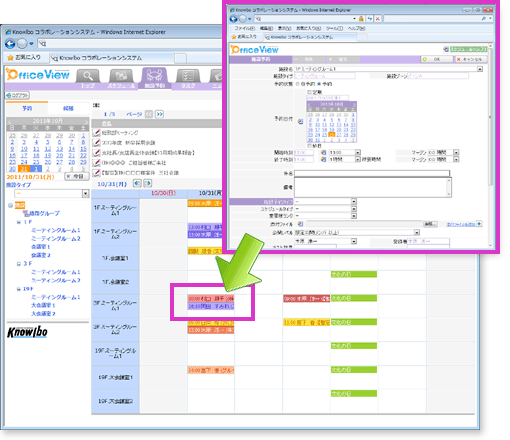Switch to the 候補 tab in left panel
Screen dimensions: 510x440
coord(68,108)
